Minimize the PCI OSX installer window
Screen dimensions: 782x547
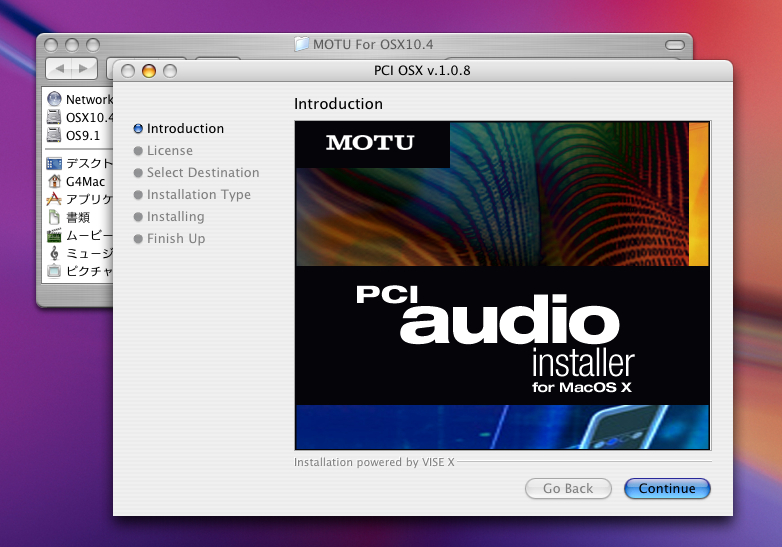click(149, 71)
